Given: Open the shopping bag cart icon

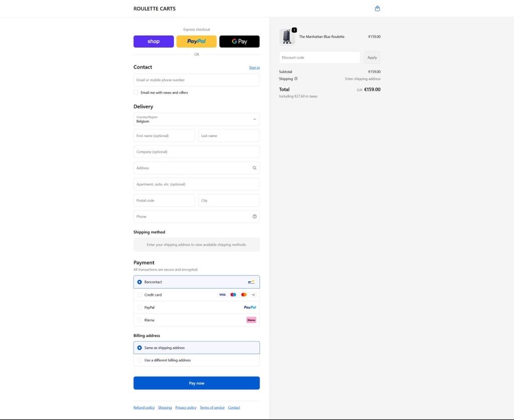Looking at the screenshot, I should 377,9.
